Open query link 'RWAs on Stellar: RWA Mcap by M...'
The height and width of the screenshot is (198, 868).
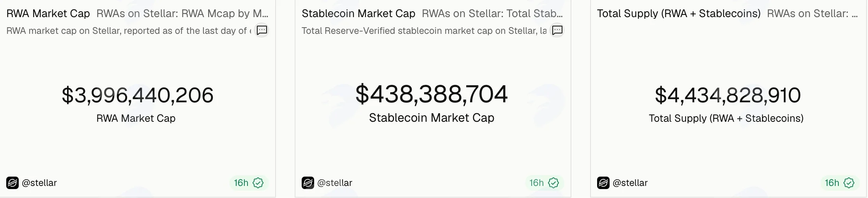182,14
